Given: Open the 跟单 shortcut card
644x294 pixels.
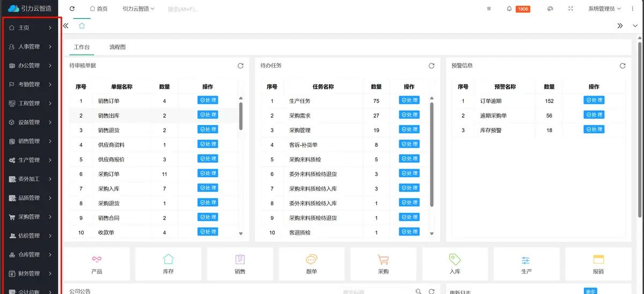Looking at the screenshot, I should pyautogui.click(x=312, y=264).
